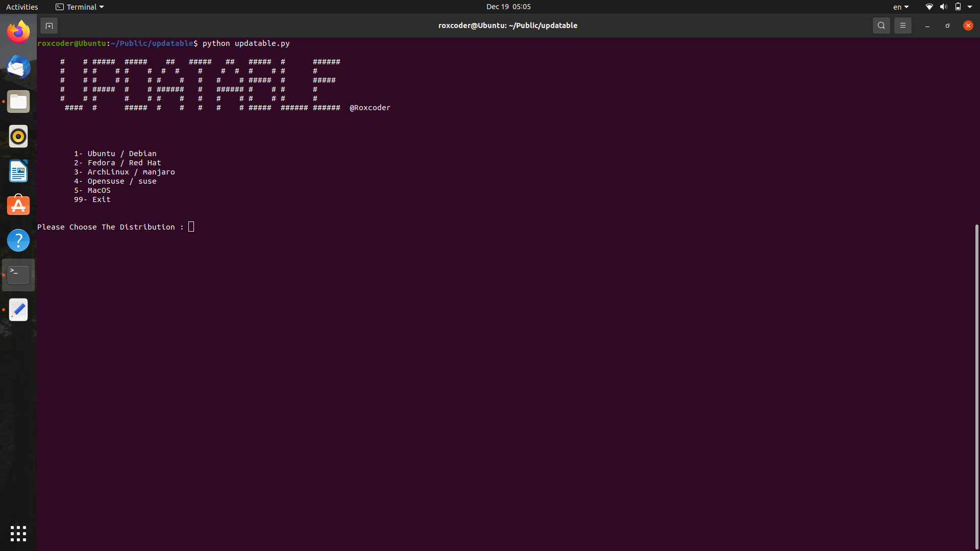980x551 pixels.
Task: Launch Rhythmbox music player
Action: tap(18, 137)
